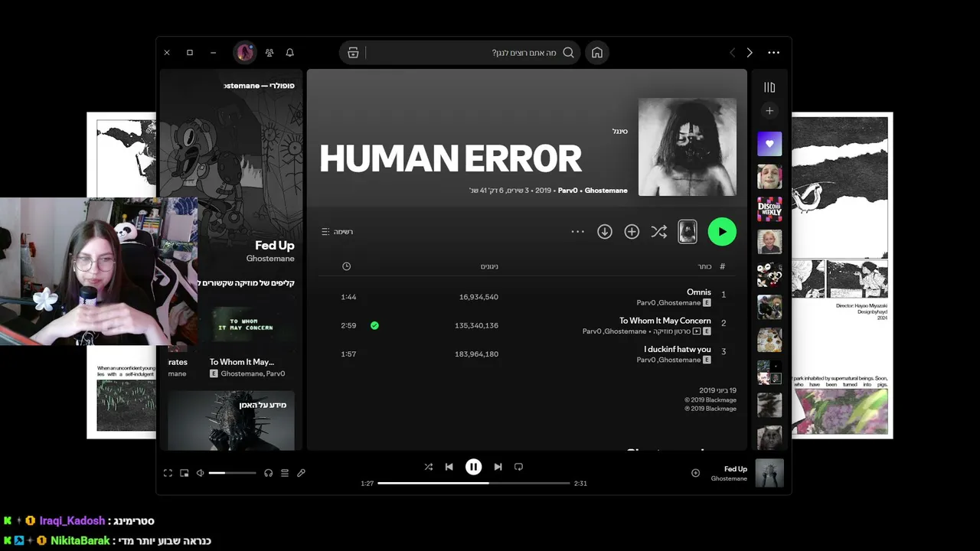The width and height of the screenshot is (980, 551).
Task: Select the track Omnis
Action: click(x=699, y=292)
